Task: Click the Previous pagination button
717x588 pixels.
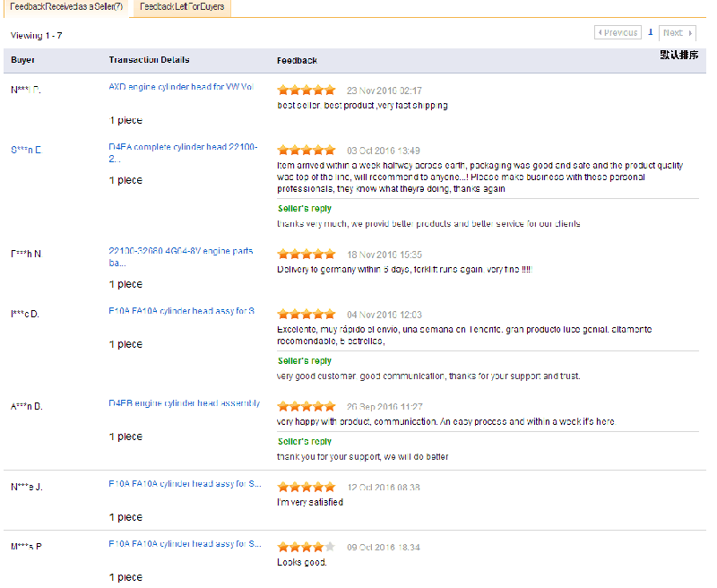Action: pyautogui.click(x=618, y=31)
